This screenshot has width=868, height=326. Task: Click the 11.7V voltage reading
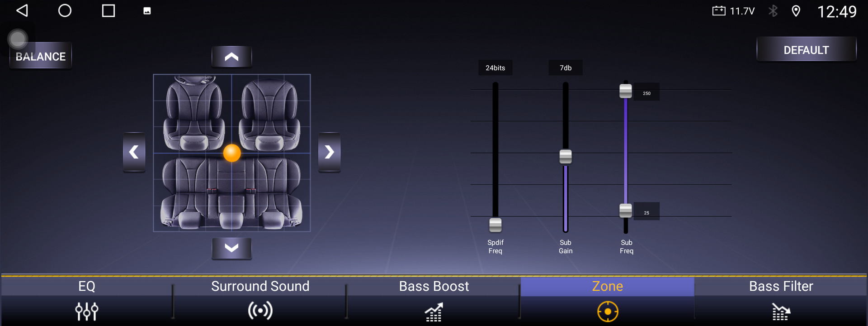pyautogui.click(x=742, y=11)
